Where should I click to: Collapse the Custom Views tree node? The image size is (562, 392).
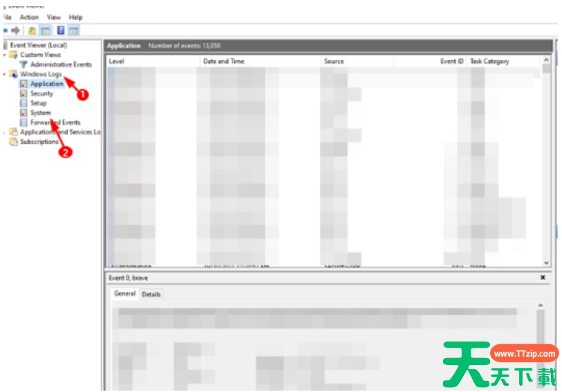coord(5,55)
